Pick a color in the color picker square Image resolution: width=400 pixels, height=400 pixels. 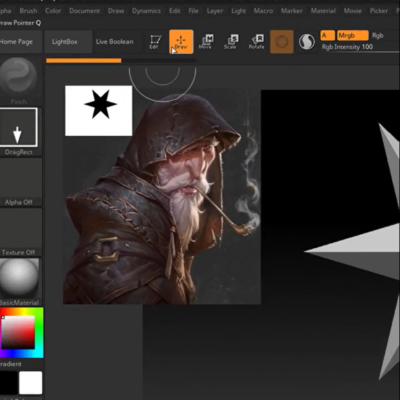coord(18,332)
